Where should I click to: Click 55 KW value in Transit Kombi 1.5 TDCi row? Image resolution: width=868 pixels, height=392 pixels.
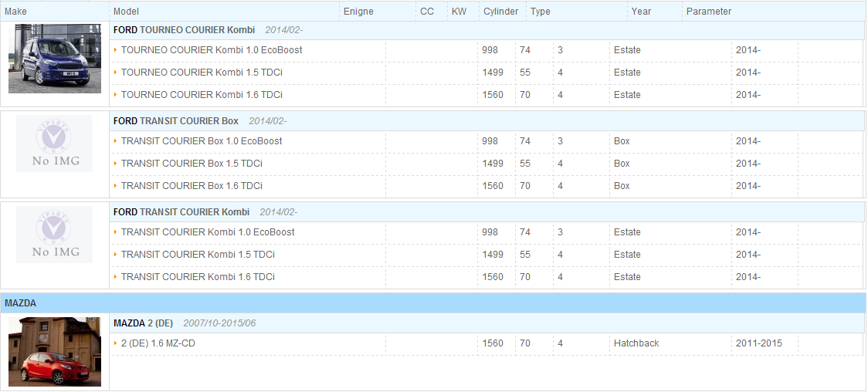[525, 255]
